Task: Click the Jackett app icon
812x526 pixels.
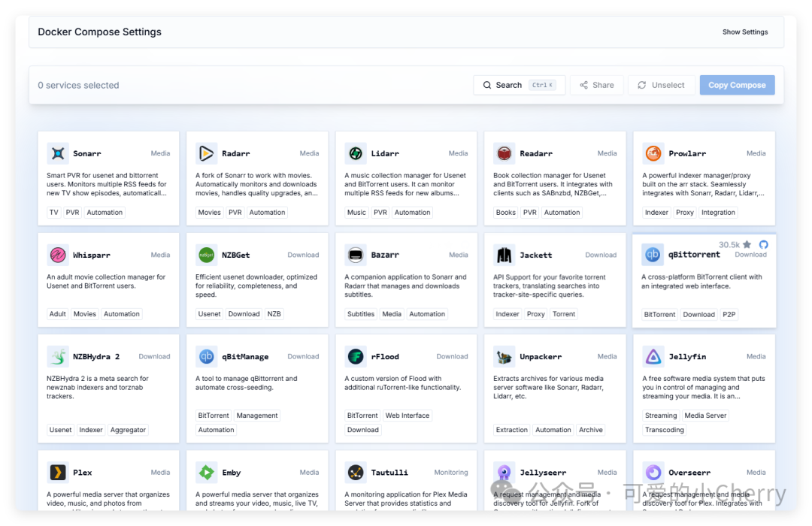Action: pos(504,255)
